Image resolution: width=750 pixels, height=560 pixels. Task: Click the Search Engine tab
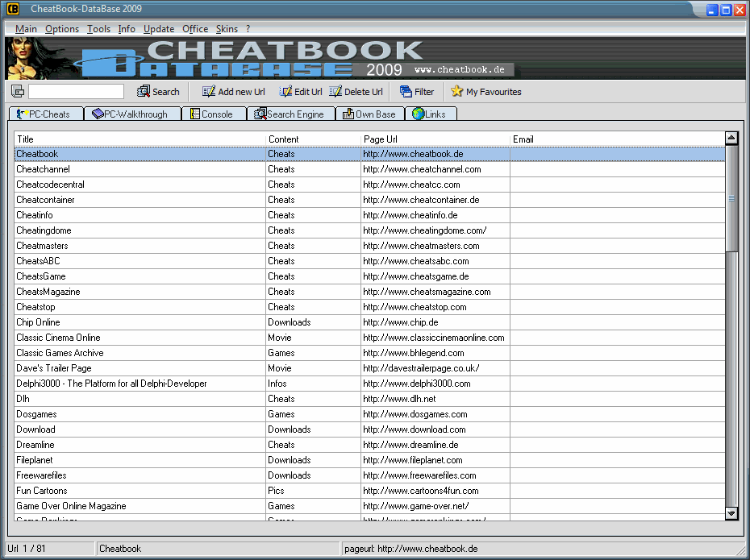click(x=291, y=114)
